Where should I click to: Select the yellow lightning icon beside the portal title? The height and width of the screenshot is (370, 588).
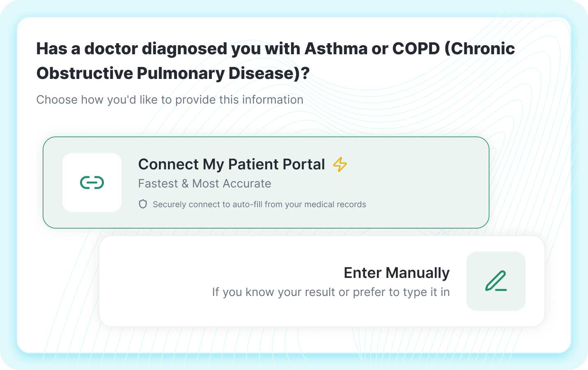tap(339, 165)
